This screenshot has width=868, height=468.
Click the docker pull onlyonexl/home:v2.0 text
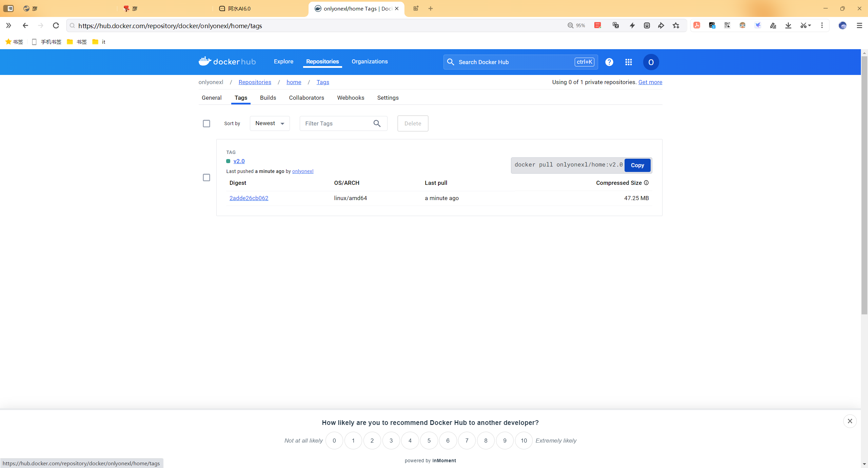(x=569, y=165)
